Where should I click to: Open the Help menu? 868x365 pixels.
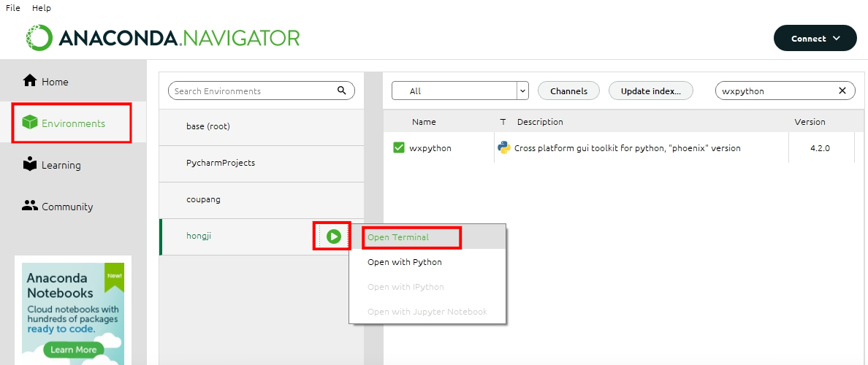click(42, 8)
